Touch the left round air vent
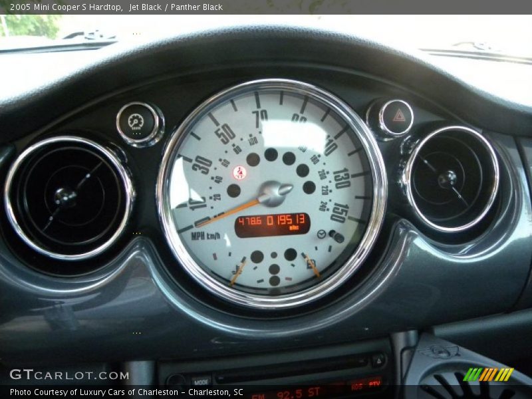Screen dimensions: 532x399 69,198
